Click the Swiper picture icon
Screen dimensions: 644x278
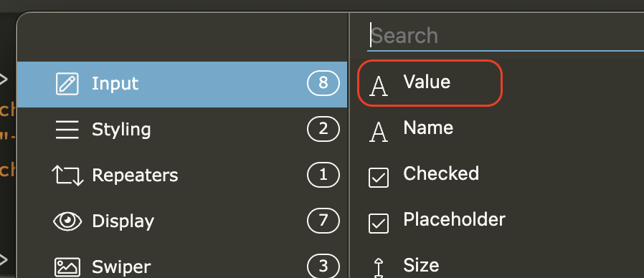[67, 267]
